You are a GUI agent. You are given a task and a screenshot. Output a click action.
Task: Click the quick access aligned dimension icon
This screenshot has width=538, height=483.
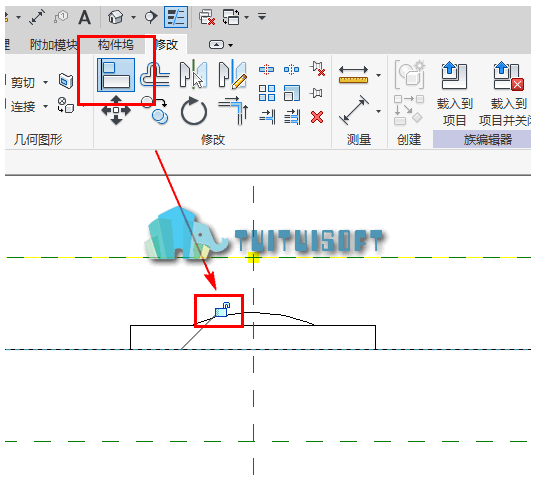pos(37,17)
